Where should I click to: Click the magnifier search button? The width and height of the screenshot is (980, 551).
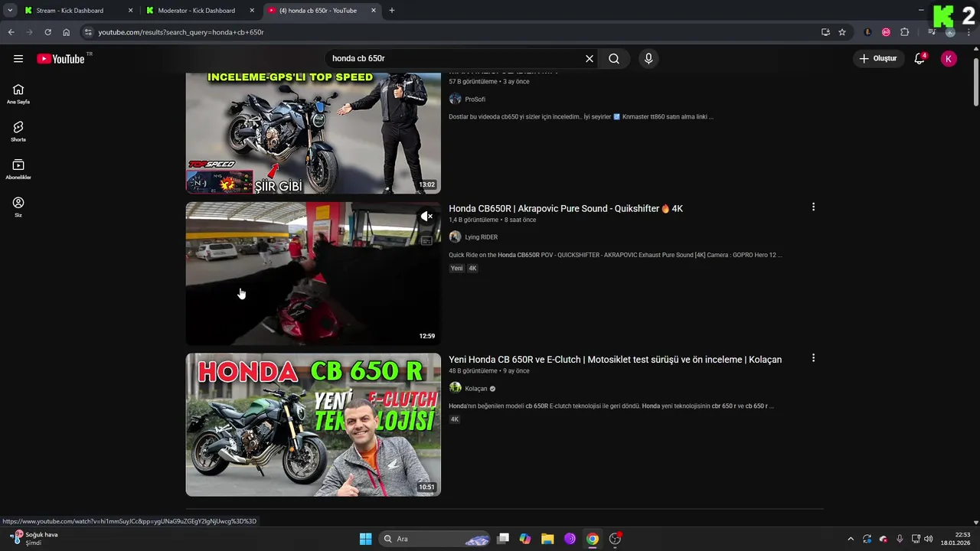(614, 59)
